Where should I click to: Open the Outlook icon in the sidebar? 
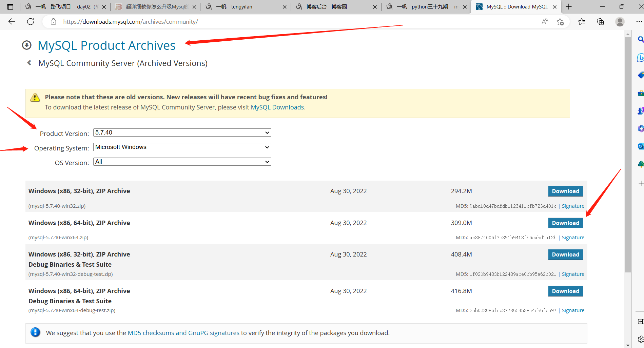click(641, 146)
